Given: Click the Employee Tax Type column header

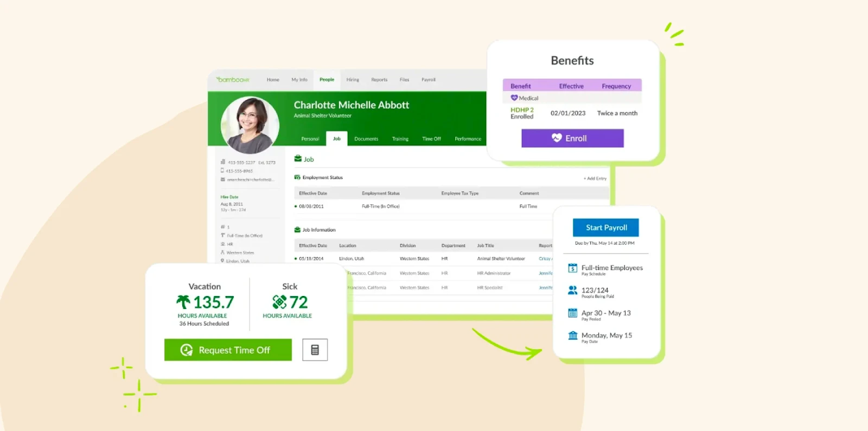Looking at the screenshot, I should (x=460, y=194).
